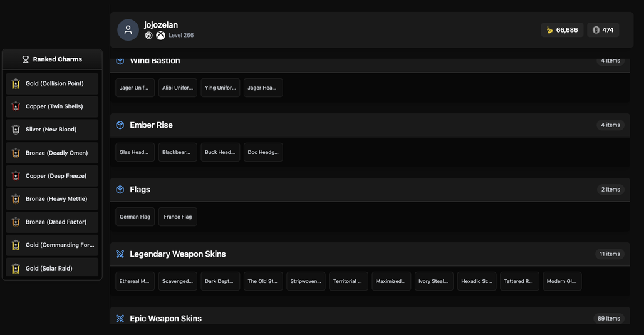
Task: Click the Ember Rise box icon
Action: click(x=120, y=125)
